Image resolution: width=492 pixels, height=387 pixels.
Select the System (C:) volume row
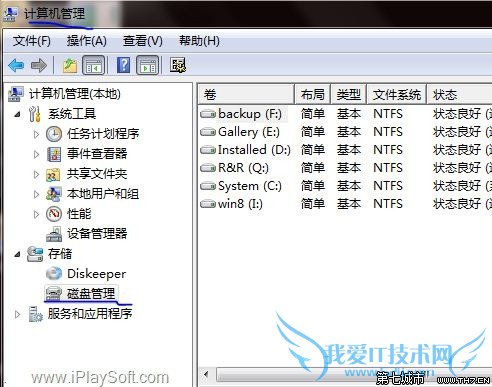(345, 186)
